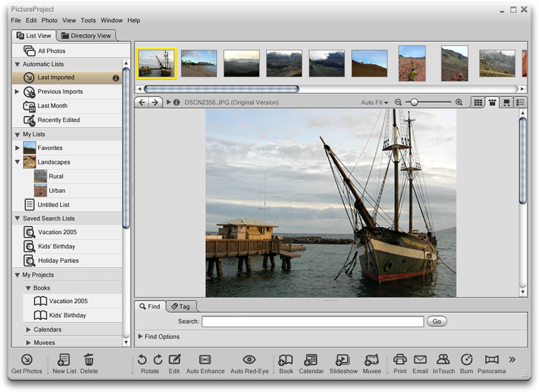Zoom in with magnifier plus icon

tap(459, 102)
